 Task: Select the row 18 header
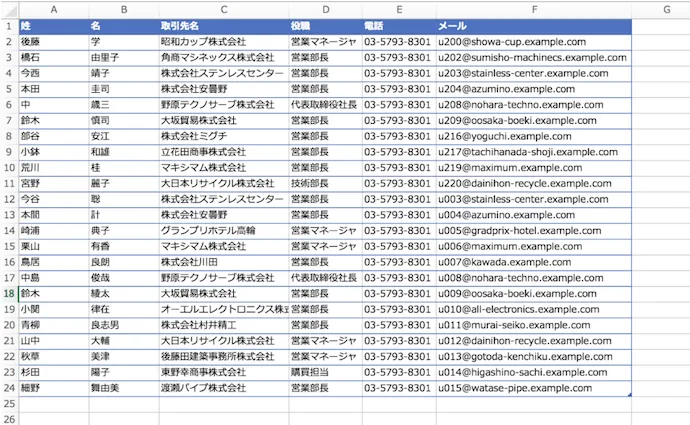point(8,294)
